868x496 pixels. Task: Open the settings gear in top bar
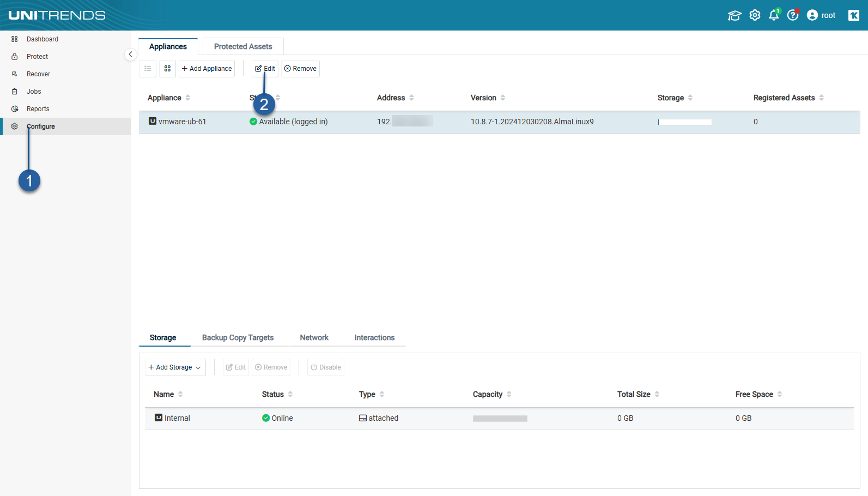click(x=755, y=15)
